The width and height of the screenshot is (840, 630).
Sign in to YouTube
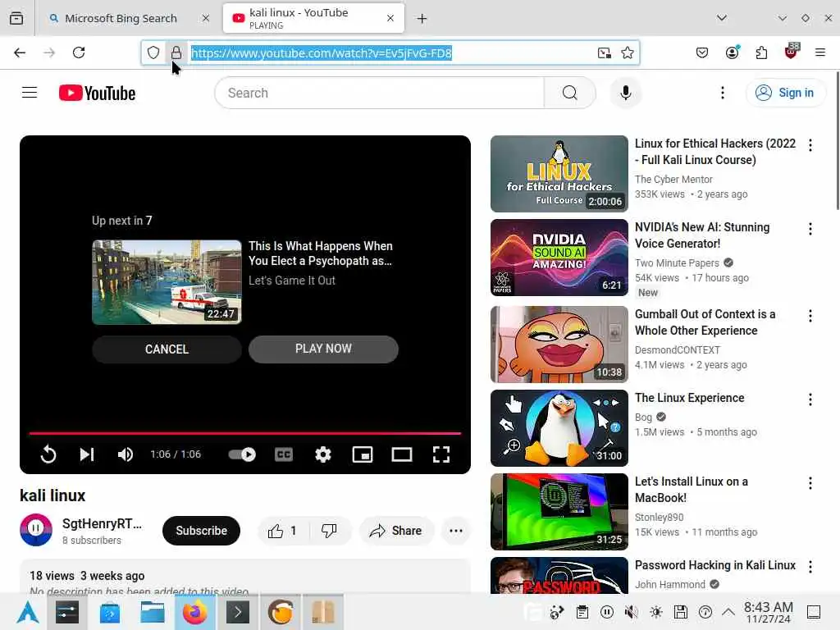click(x=785, y=93)
